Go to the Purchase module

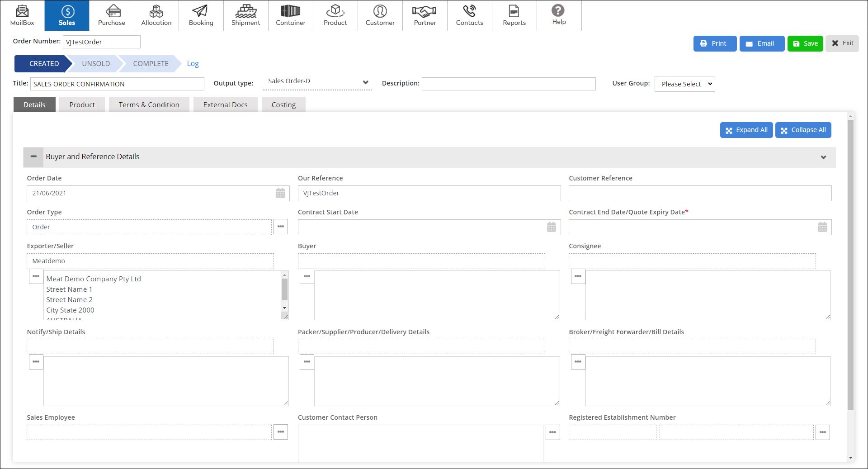pyautogui.click(x=112, y=15)
